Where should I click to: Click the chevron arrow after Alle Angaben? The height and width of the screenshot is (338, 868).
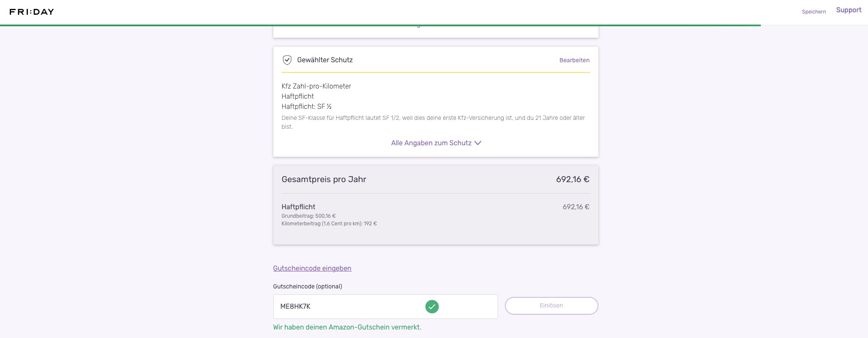(478, 143)
